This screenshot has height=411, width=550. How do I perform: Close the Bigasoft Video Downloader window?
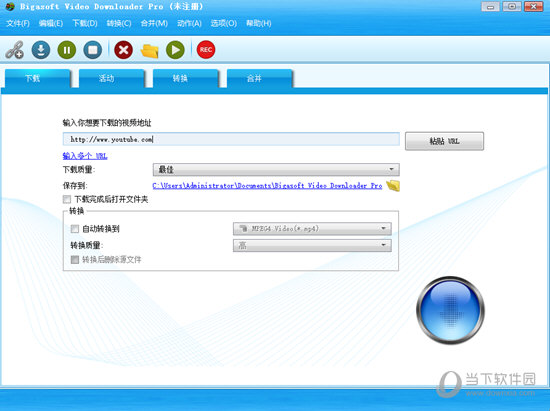(534, 7)
